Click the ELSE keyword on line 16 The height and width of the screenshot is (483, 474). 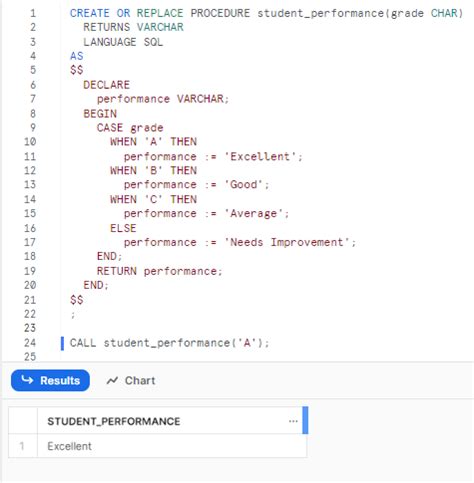point(123,228)
